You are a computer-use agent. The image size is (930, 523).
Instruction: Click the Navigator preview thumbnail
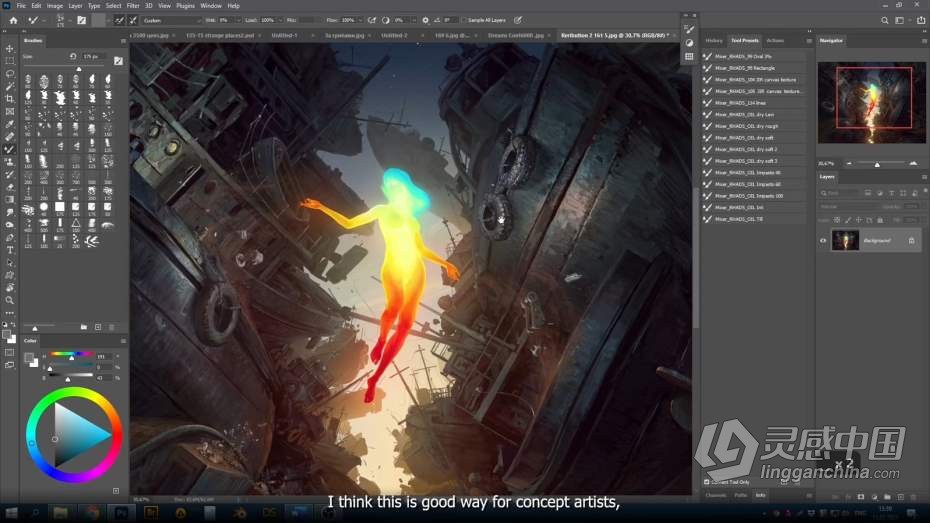pos(871,103)
